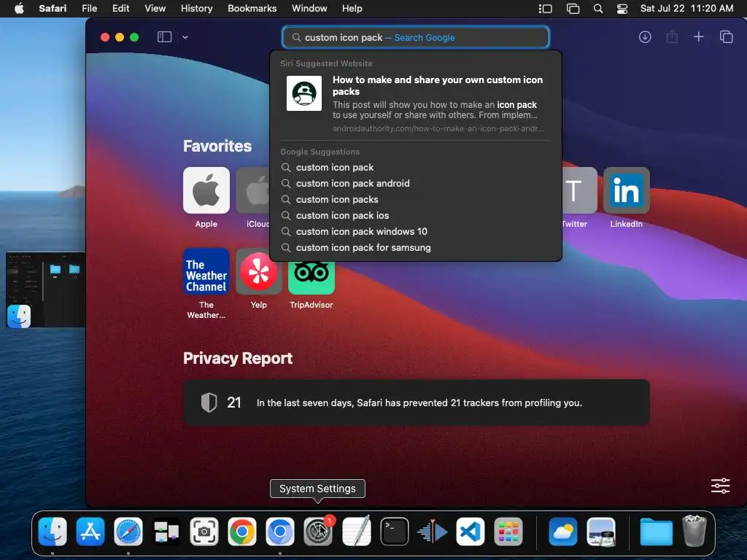This screenshot has height=560, width=747.
Task: Select suggestion 'custom icon pack android'
Action: [415, 183]
